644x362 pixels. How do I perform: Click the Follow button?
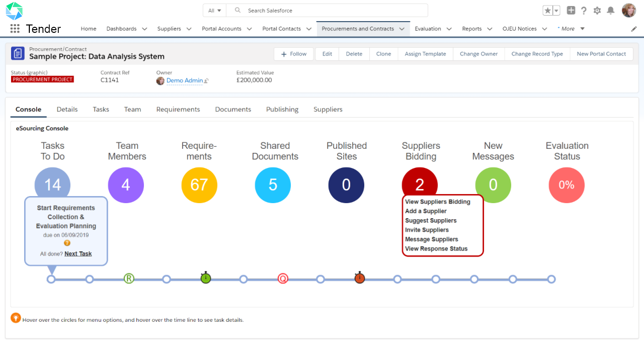[x=293, y=54]
